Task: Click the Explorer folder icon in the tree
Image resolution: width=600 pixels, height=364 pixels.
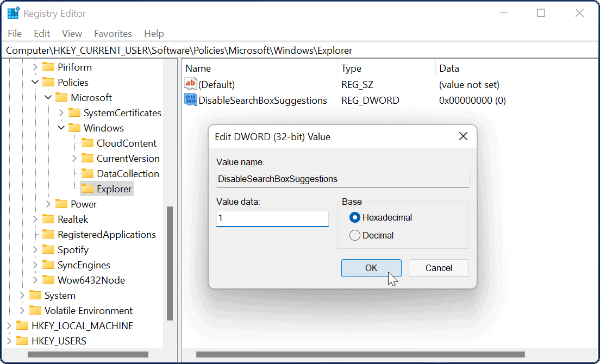Action: tap(88, 189)
